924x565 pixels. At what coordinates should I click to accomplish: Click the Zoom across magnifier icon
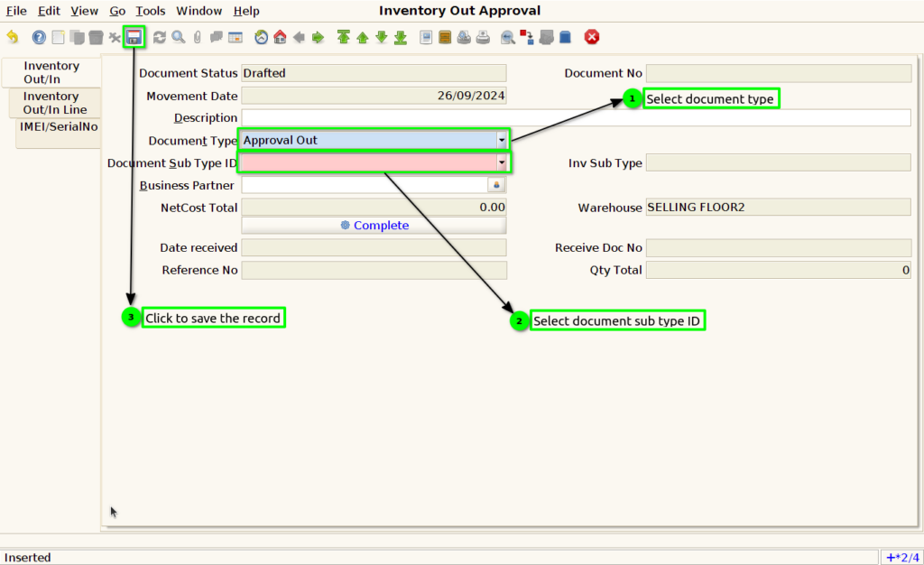click(x=508, y=37)
